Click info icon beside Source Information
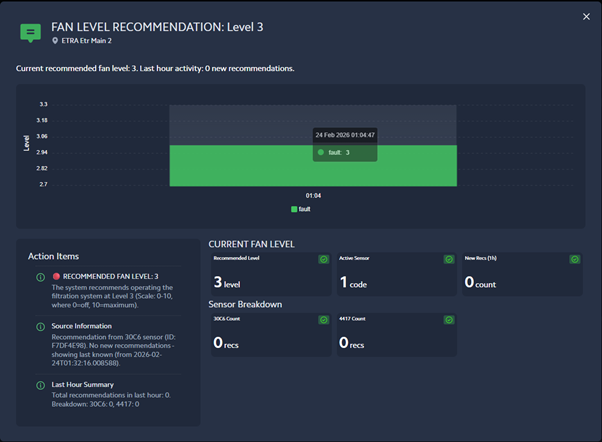 pos(40,326)
